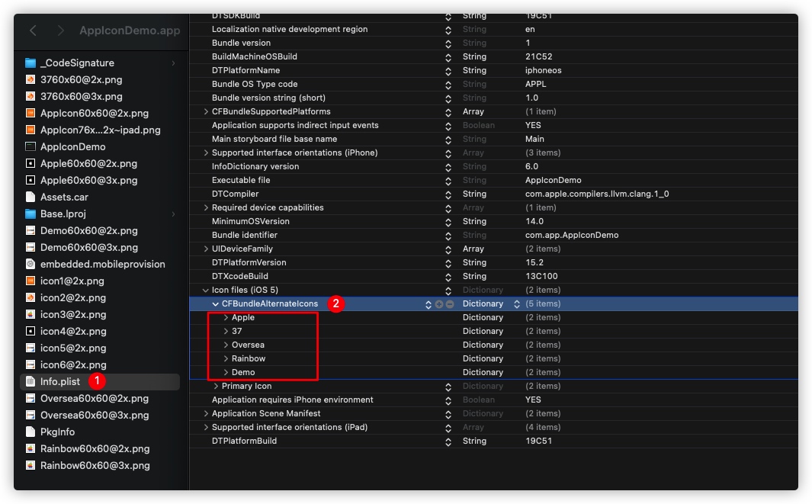
Task: Click the Info.plist file icon
Action: pyautogui.click(x=30, y=382)
